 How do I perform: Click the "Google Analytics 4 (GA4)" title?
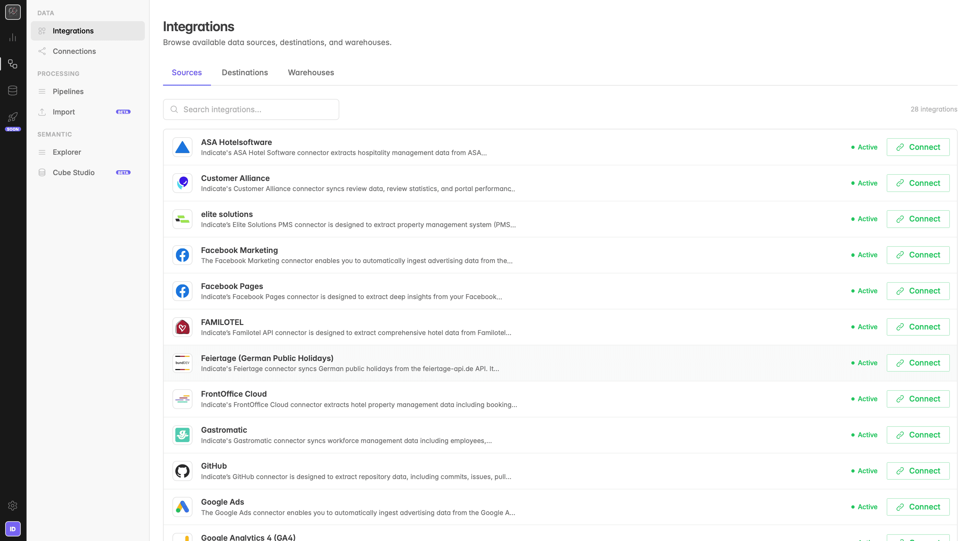(248, 537)
